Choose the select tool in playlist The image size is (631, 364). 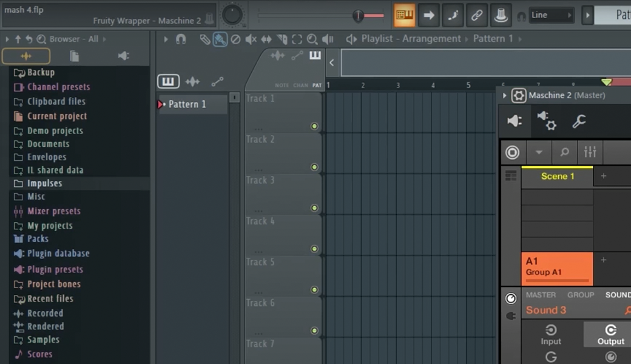(x=297, y=39)
